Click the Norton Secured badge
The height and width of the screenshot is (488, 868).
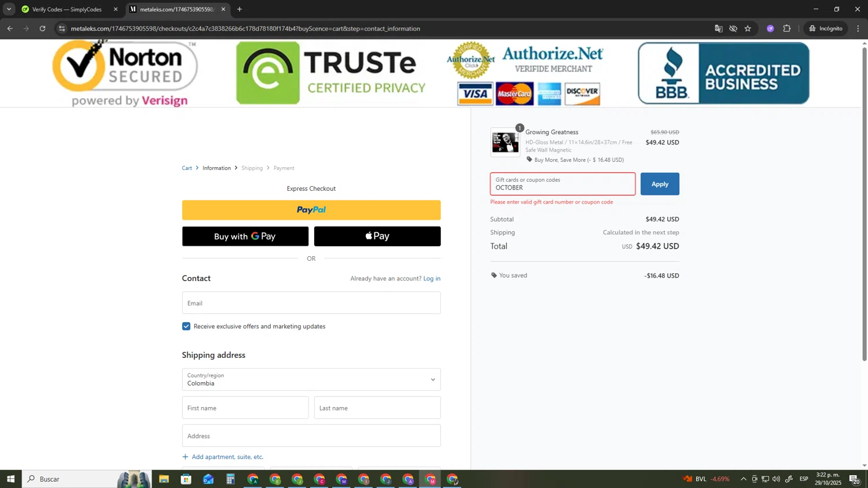[126, 73]
